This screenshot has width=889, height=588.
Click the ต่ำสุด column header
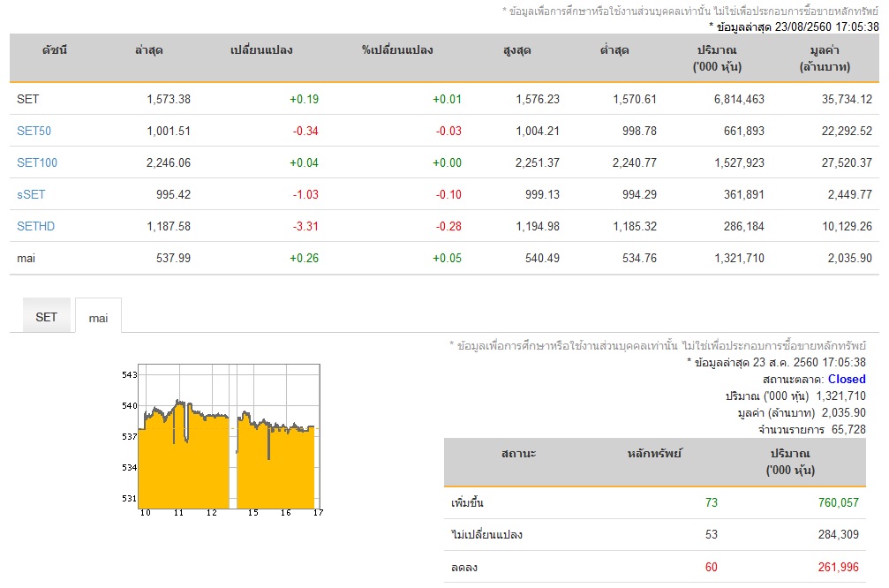coord(614,50)
